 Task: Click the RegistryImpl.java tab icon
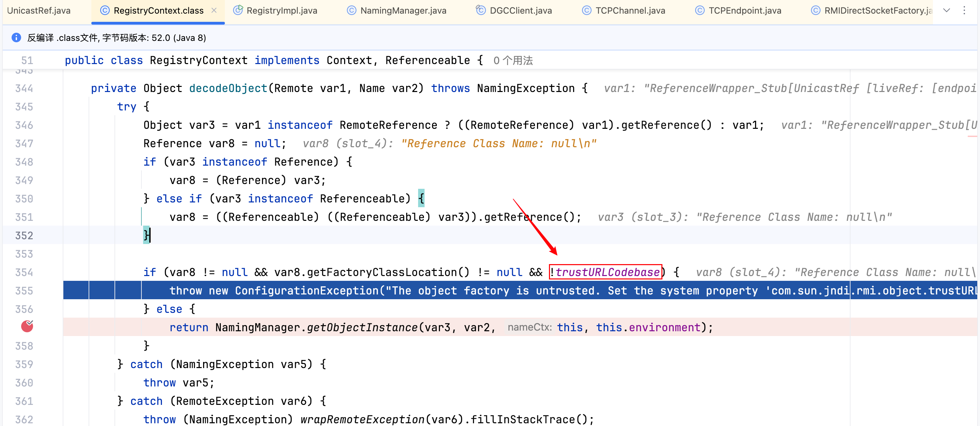coord(238,11)
